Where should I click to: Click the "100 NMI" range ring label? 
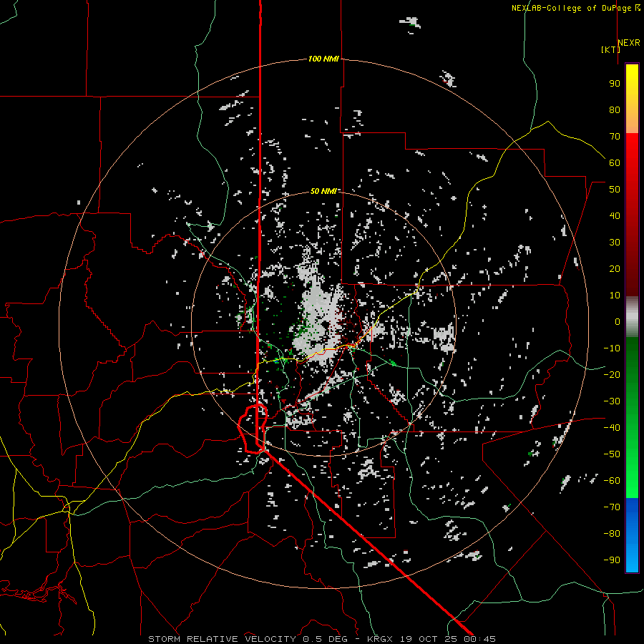click(323, 59)
